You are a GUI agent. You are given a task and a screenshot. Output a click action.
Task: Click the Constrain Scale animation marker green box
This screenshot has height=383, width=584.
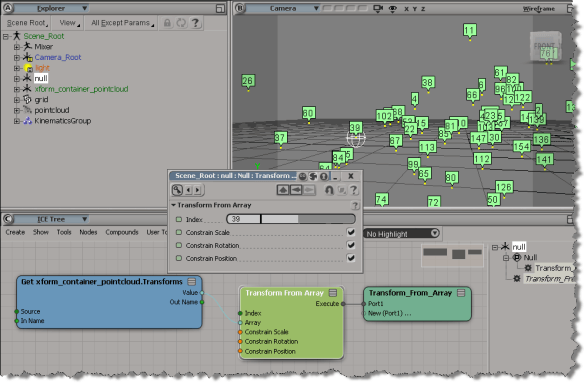coord(179,232)
